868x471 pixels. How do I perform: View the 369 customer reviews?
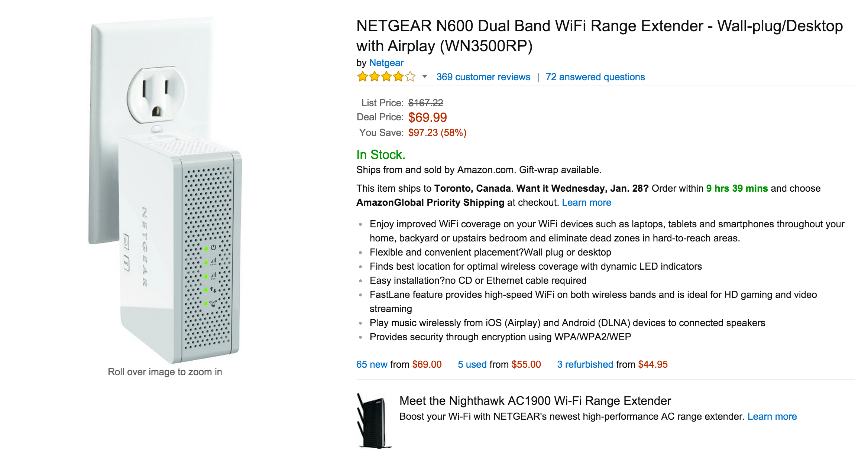483,77
